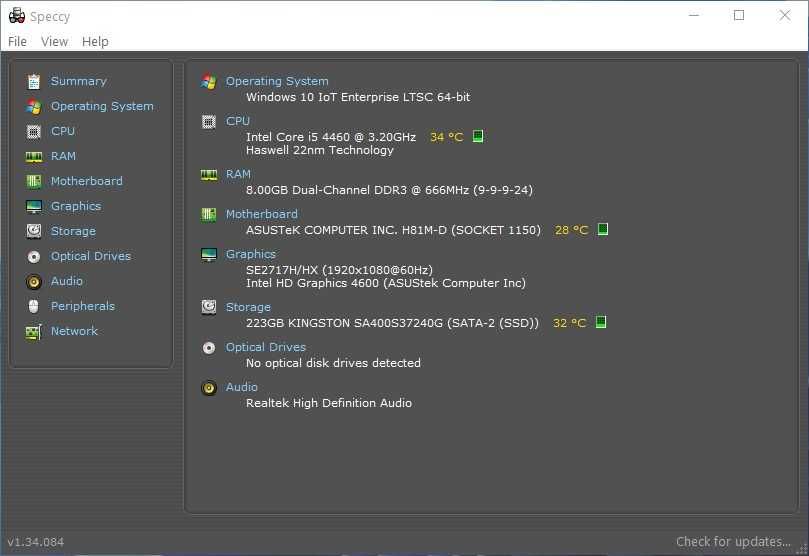Open the View menu
The image size is (809, 556).
point(54,41)
